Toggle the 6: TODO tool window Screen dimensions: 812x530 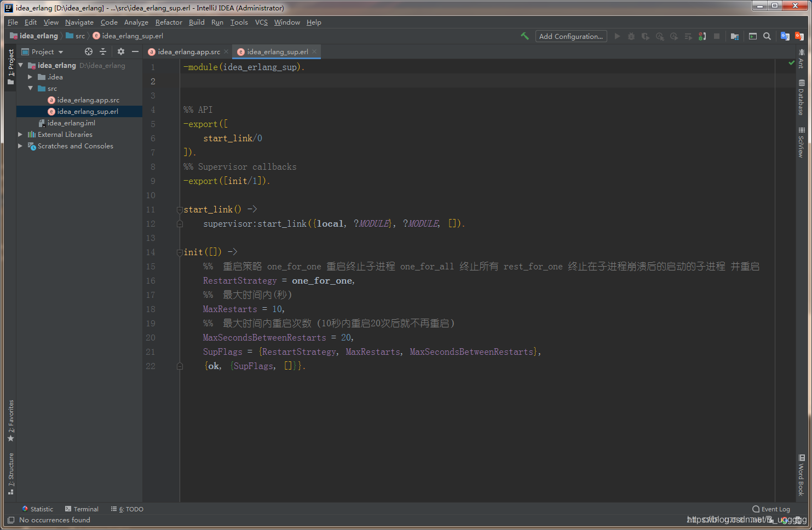tap(127, 509)
